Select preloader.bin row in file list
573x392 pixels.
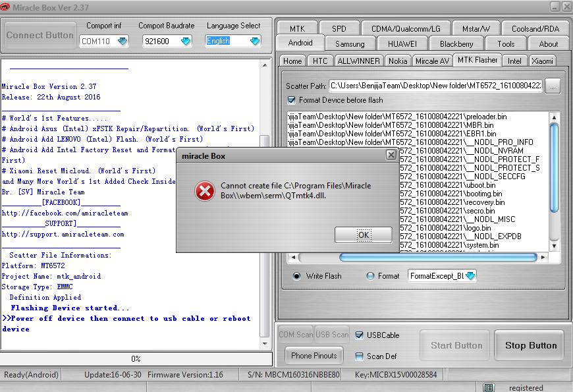[418, 117]
